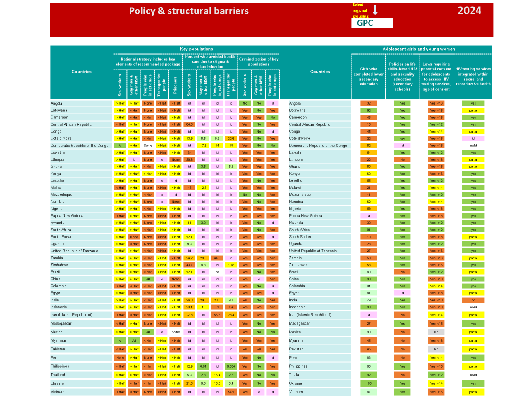
Task: Click Philippines' 88 education value
Action: 369,366
